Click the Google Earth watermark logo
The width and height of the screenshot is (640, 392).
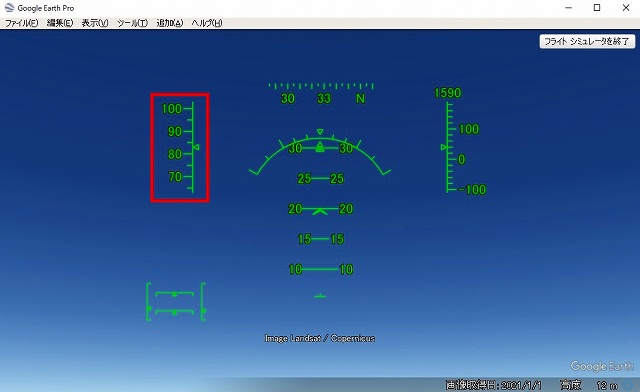click(x=602, y=366)
